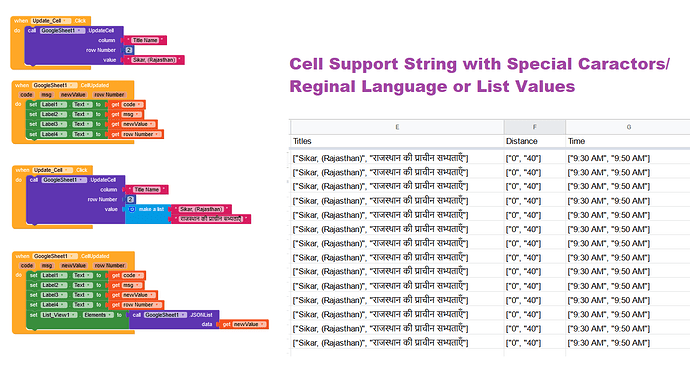The image size is (690, 376).
Task: Click the Time header cell
Action: point(628,141)
